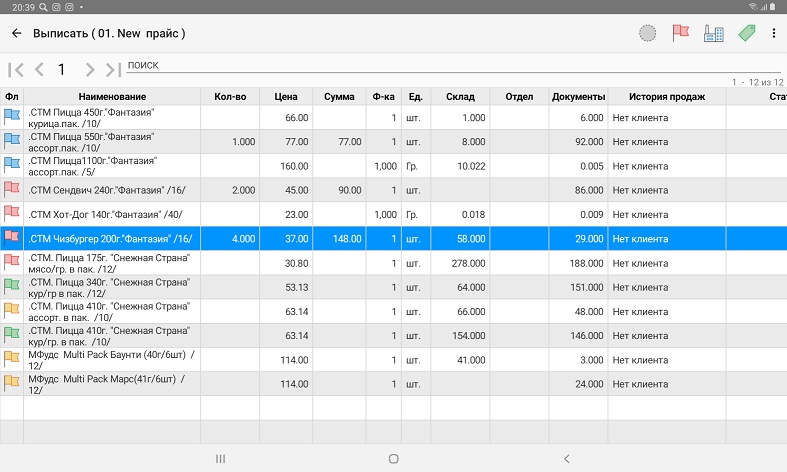Go to the first page
Viewport: 787px width, 472px height.
(x=16, y=69)
